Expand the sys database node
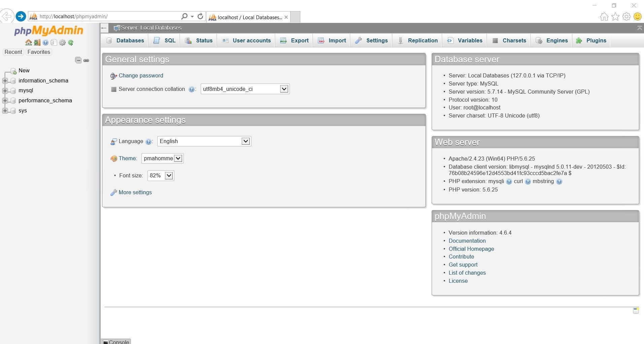Viewport: 644px width, 344px height. coord(5,111)
